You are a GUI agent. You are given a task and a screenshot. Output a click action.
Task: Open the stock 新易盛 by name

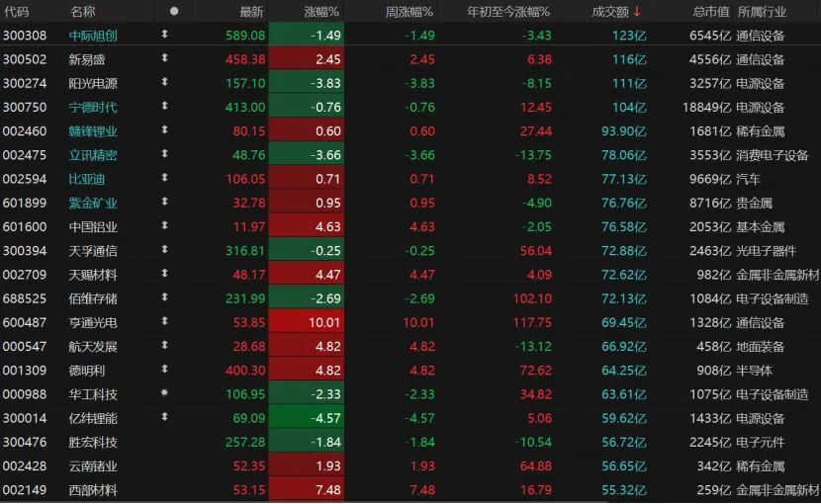pos(87,59)
